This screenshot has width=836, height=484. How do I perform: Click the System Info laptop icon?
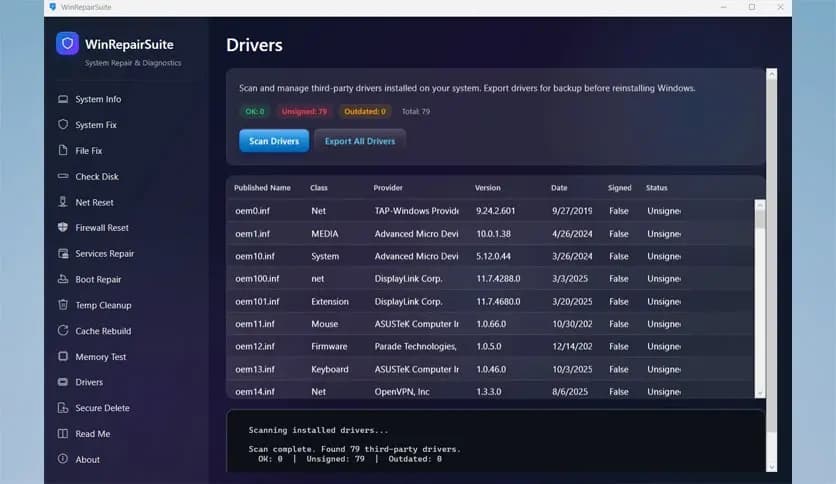coord(63,99)
